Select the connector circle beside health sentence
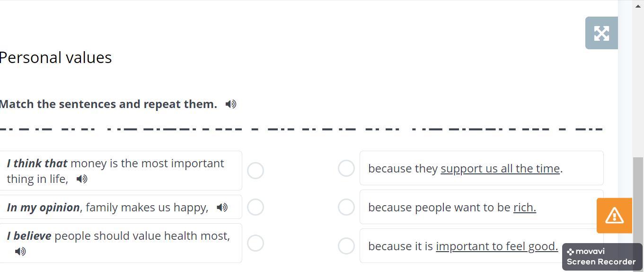This screenshot has height=272, width=644. coord(256,243)
